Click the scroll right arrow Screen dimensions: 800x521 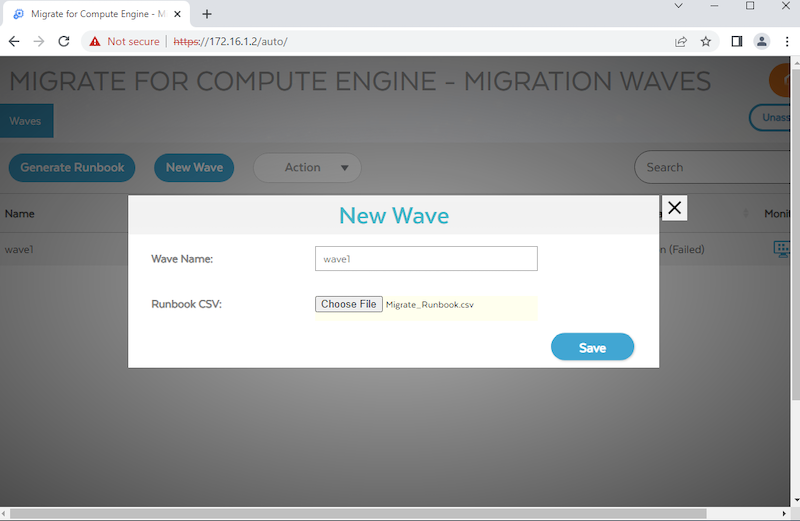pos(785,513)
